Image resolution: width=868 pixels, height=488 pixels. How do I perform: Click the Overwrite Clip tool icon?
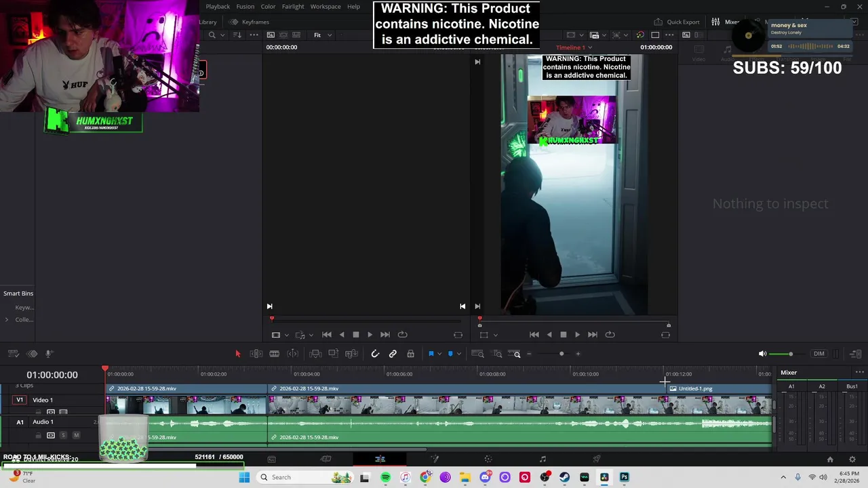334,354
